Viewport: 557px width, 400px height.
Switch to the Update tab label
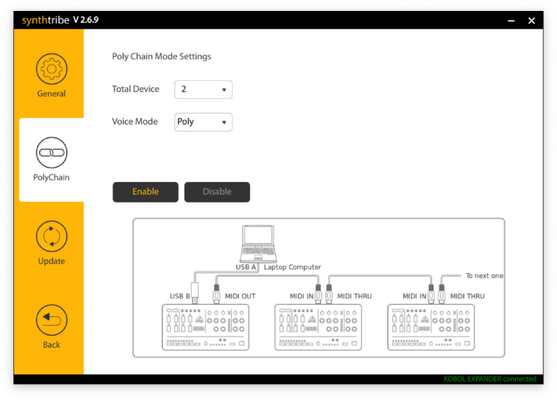(52, 261)
